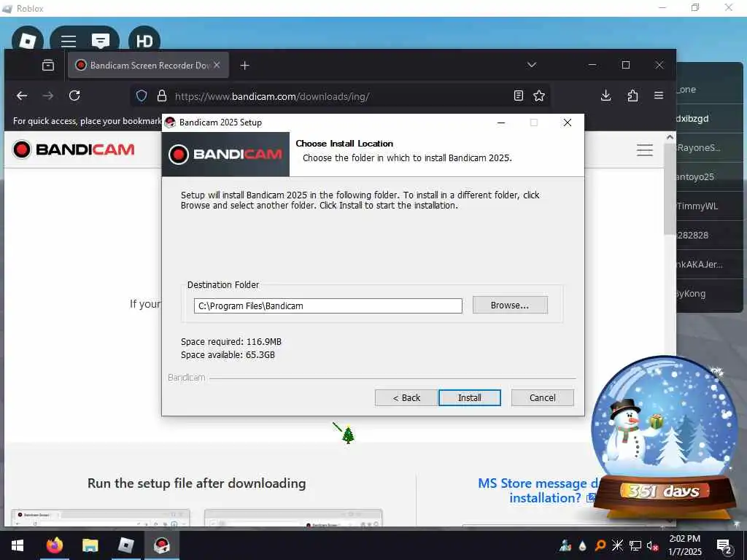The image size is (747, 560).
Task: Click the Bandicam website logo
Action: (x=74, y=149)
